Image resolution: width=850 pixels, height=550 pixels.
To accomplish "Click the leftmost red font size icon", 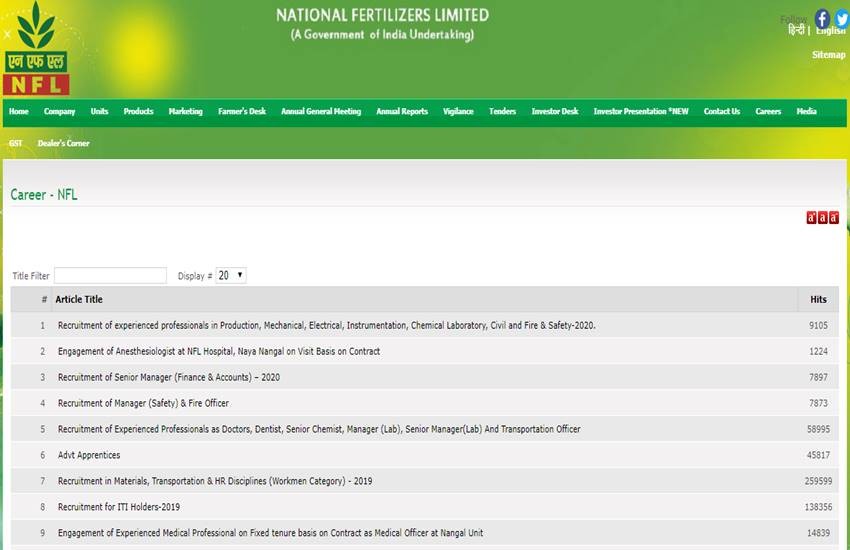I will (x=812, y=218).
